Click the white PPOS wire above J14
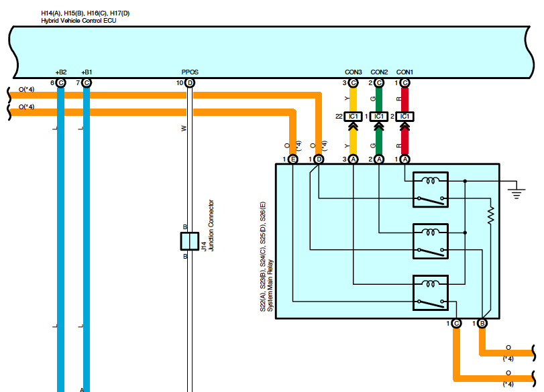Image resolution: width=544 pixels, height=392 pixels. click(x=190, y=159)
